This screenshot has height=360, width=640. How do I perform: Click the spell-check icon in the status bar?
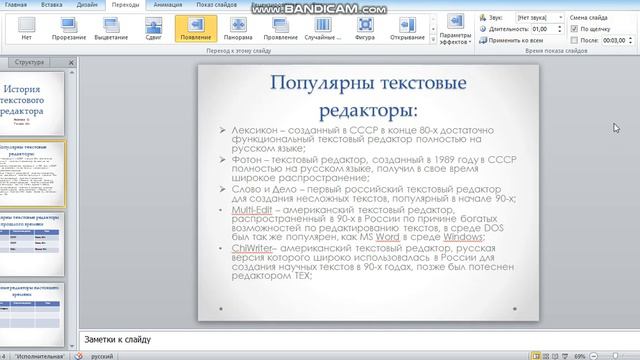(x=78, y=356)
